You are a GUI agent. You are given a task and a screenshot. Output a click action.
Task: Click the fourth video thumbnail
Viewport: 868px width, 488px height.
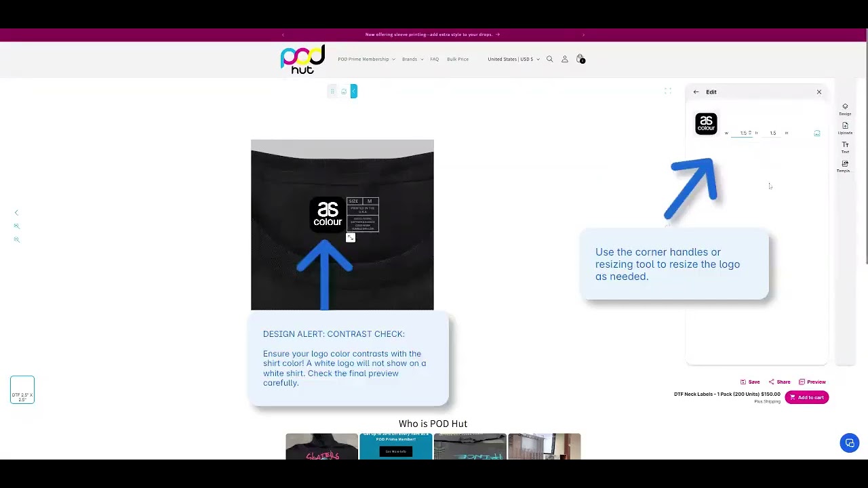(545, 447)
